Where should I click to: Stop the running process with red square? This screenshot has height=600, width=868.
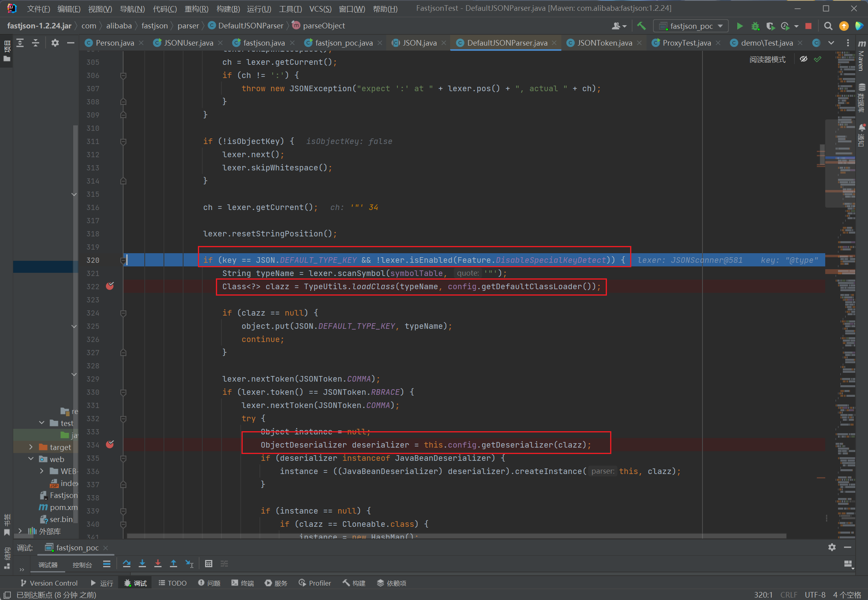coord(808,26)
